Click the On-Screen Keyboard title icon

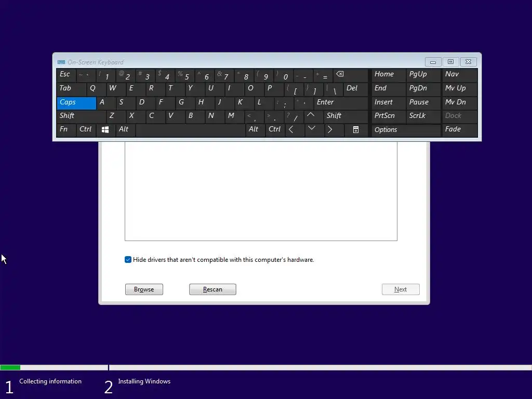click(x=61, y=62)
